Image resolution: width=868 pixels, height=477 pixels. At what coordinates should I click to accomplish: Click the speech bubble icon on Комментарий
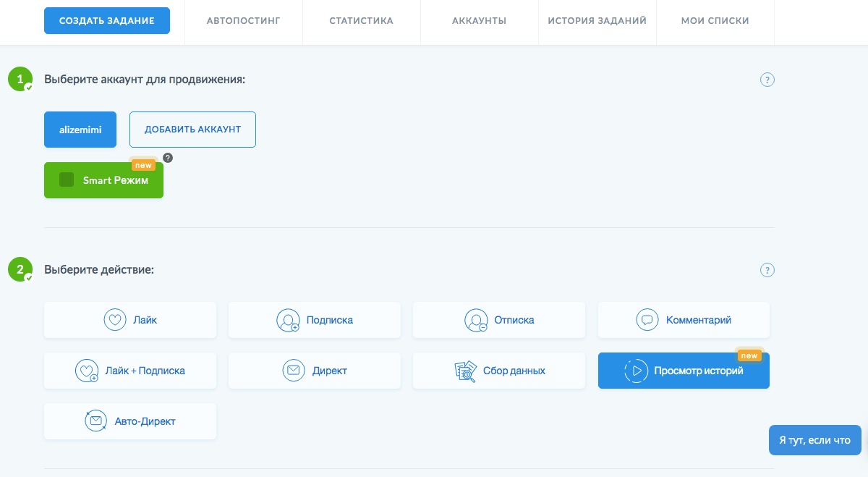[x=647, y=320]
